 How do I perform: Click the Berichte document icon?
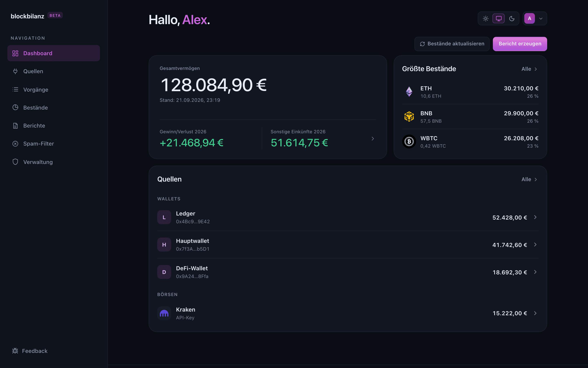[x=15, y=126]
